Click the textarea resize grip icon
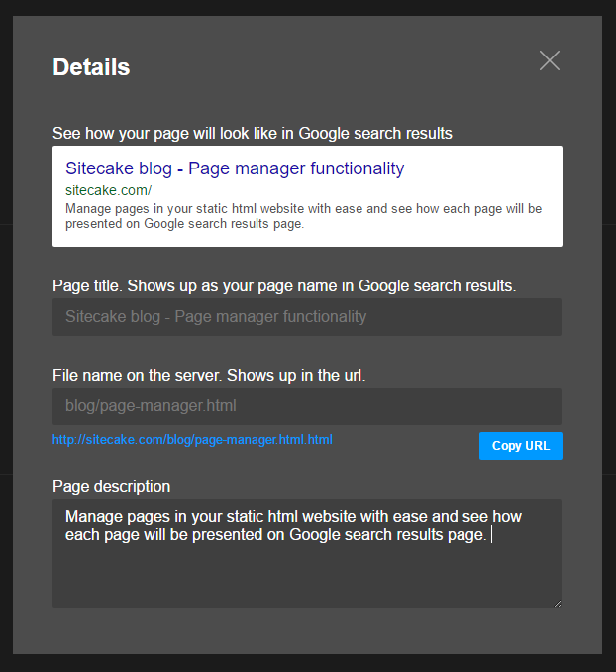The height and width of the screenshot is (672, 616). click(x=557, y=603)
